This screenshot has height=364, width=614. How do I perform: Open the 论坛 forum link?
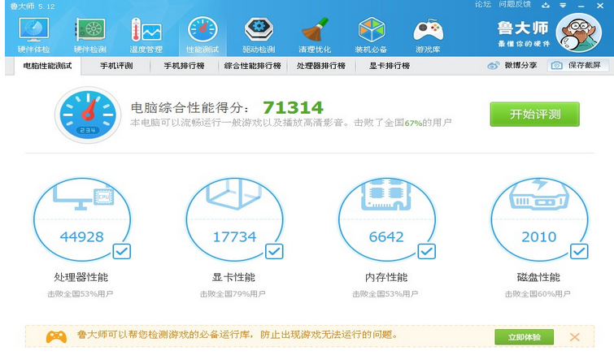(x=483, y=4)
